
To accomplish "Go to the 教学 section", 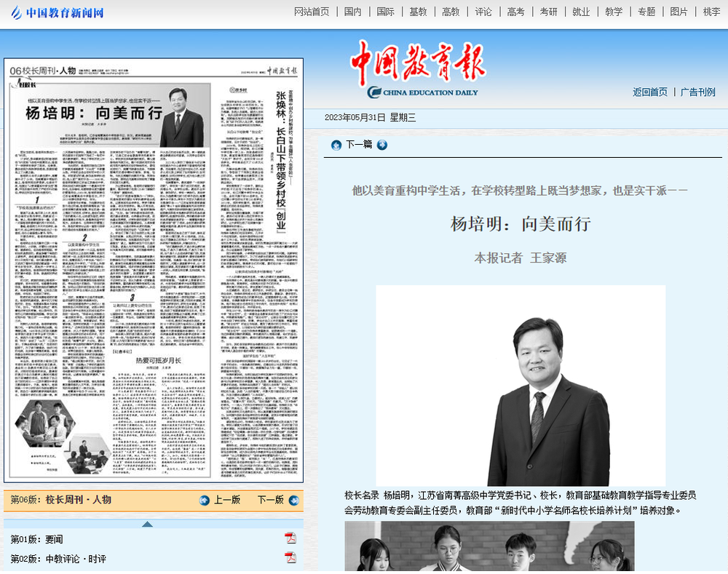I will pyautogui.click(x=614, y=12).
